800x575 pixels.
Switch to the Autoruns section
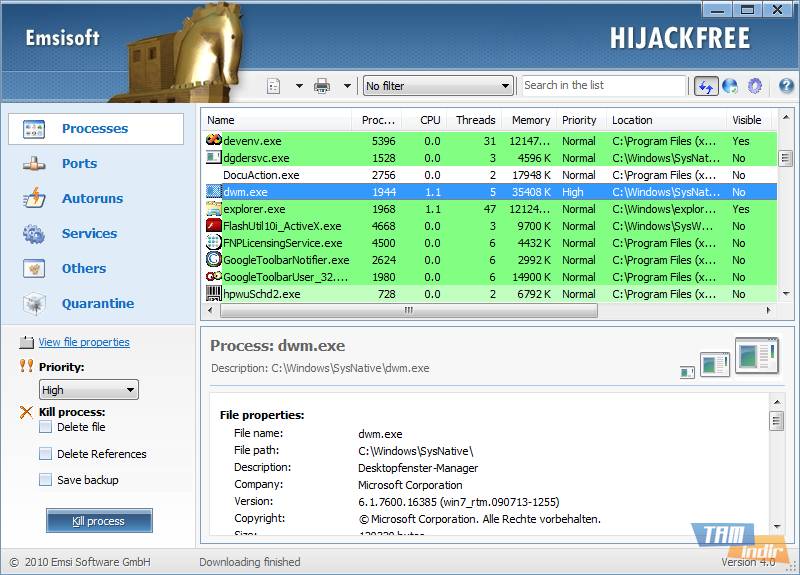click(x=92, y=198)
